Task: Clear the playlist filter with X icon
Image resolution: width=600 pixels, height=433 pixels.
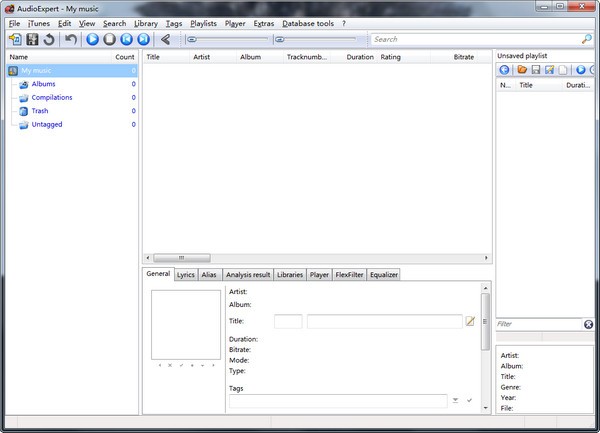Action: [588, 324]
